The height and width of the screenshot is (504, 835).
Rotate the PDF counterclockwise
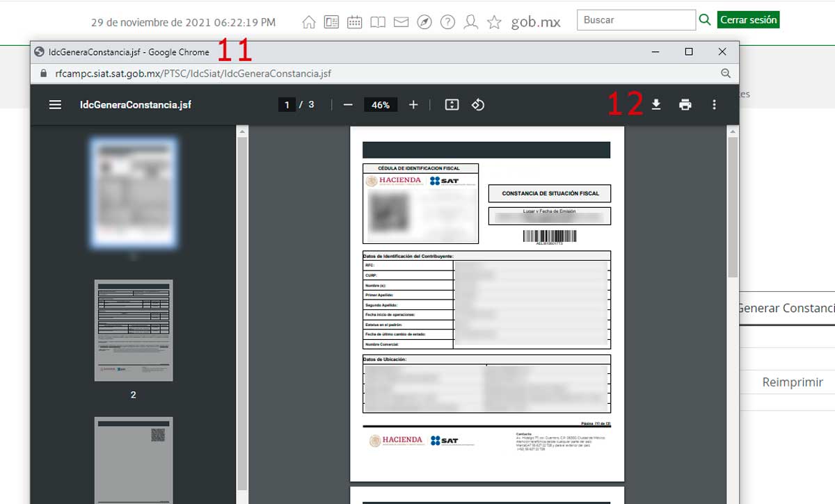478,105
